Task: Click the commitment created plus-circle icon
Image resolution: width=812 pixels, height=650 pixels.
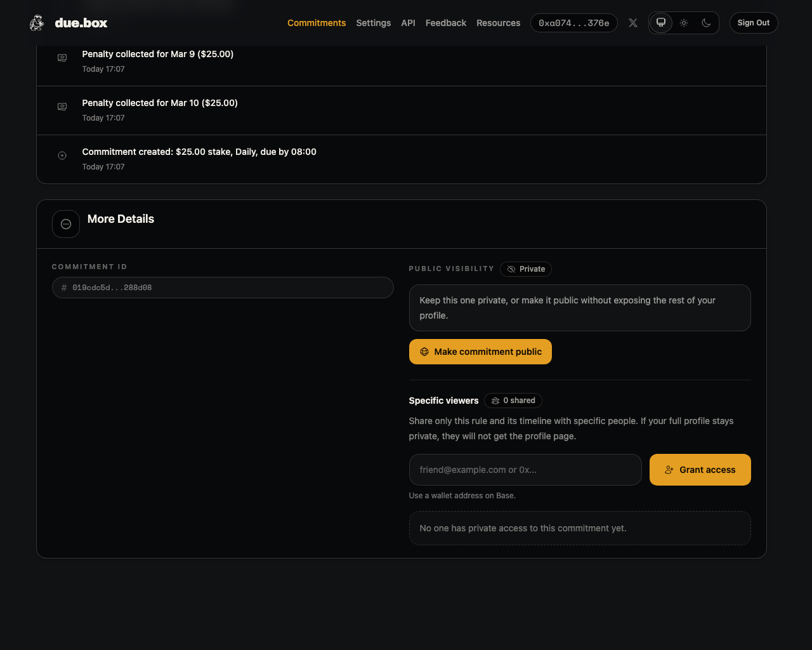Action: tap(62, 156)
